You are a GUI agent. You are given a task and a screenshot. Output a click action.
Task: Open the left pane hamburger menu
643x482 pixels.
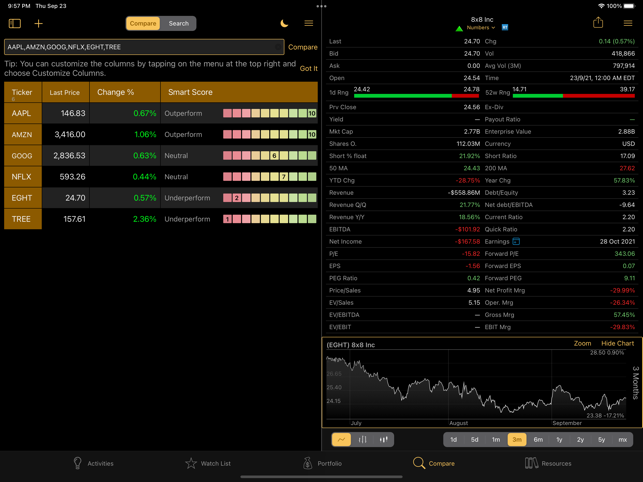(x=309, y=23)
